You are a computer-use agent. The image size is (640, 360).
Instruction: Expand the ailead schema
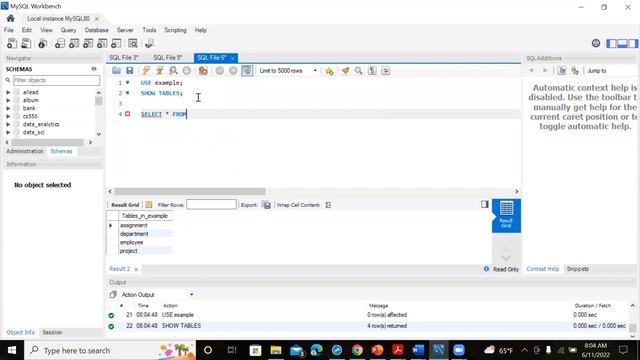(8, 92)
